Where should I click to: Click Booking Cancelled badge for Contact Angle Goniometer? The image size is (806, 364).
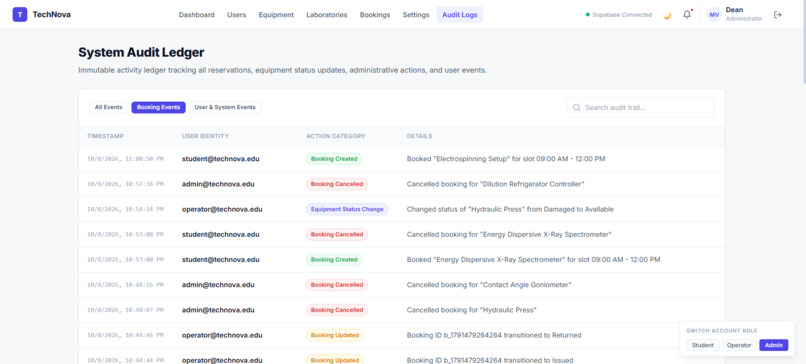[x=337, y=285]
